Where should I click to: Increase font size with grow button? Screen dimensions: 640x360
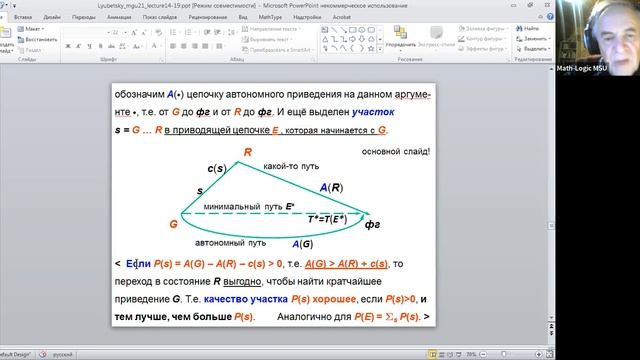[x=134, y=33]
